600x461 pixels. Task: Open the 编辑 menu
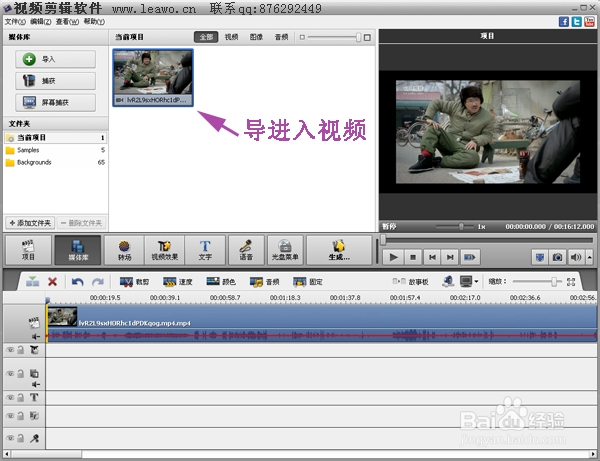[x=41, y=21]
